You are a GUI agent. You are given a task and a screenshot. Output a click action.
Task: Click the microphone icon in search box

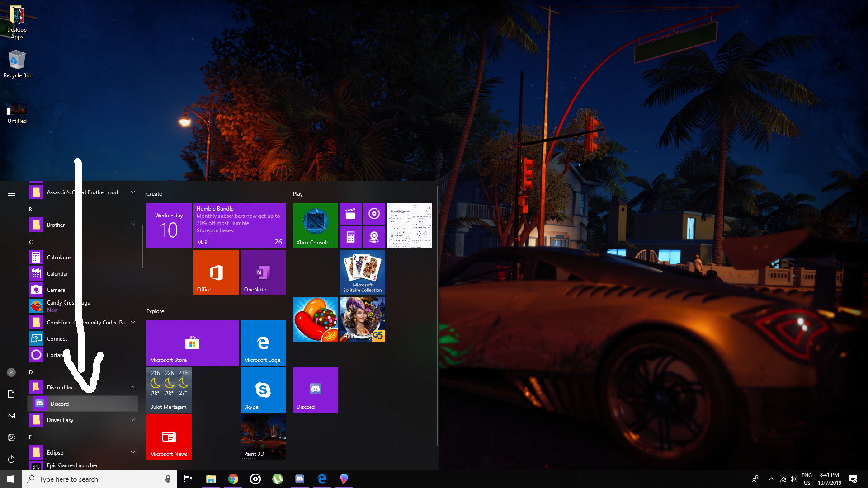point(168,479)
